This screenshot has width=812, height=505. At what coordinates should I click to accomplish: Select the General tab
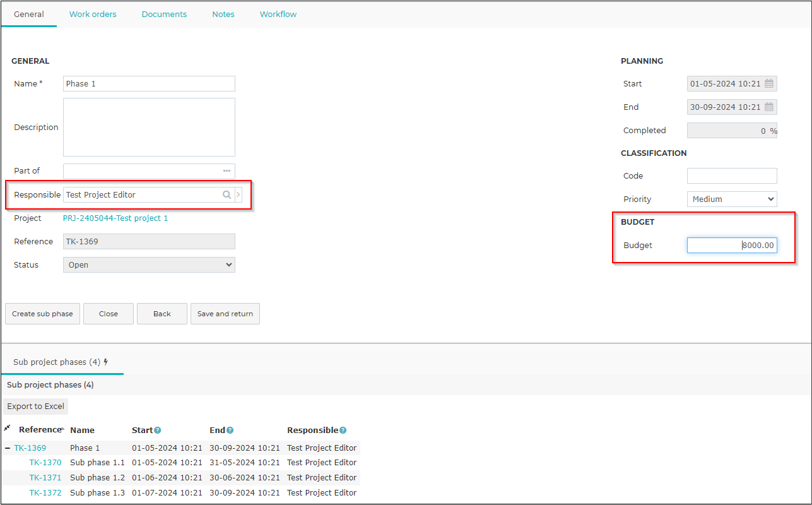click(x=29, y=14)
